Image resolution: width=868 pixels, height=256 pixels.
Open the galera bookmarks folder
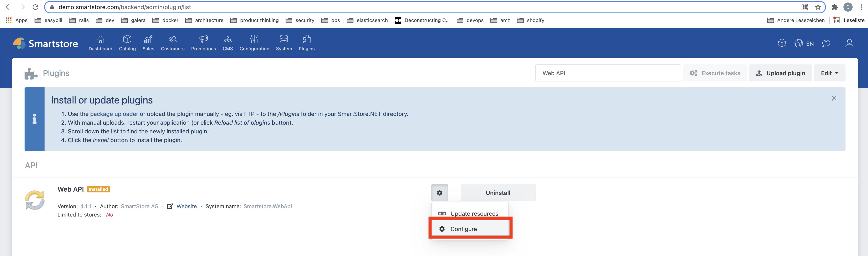coord(133,20)
